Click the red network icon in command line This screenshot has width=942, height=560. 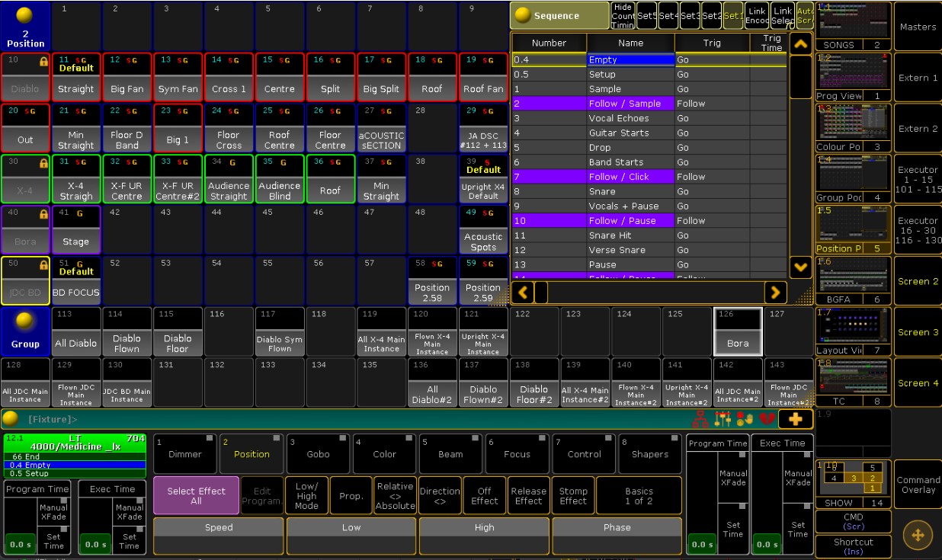click(x=702, y=419)
